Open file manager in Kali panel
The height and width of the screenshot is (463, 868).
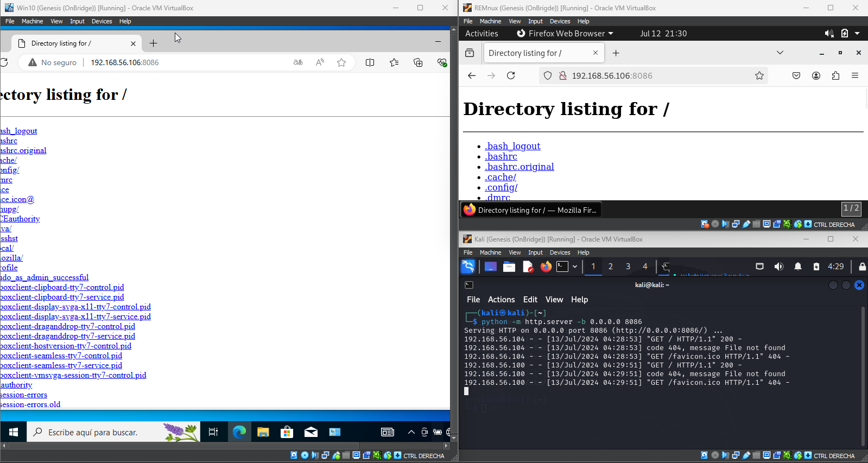pyautogui.click(x=509, y=267)
